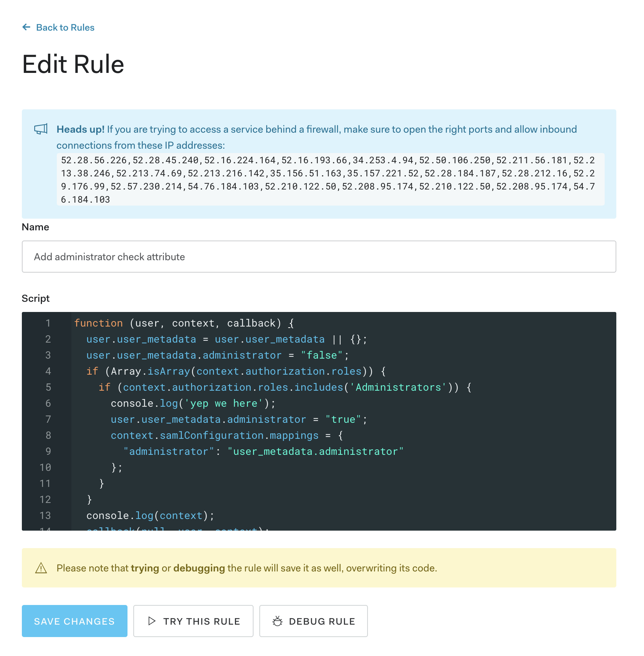The image size is (644, 656).
Task: Click the 'Administrators' string in the script
Action: (398, 387)
